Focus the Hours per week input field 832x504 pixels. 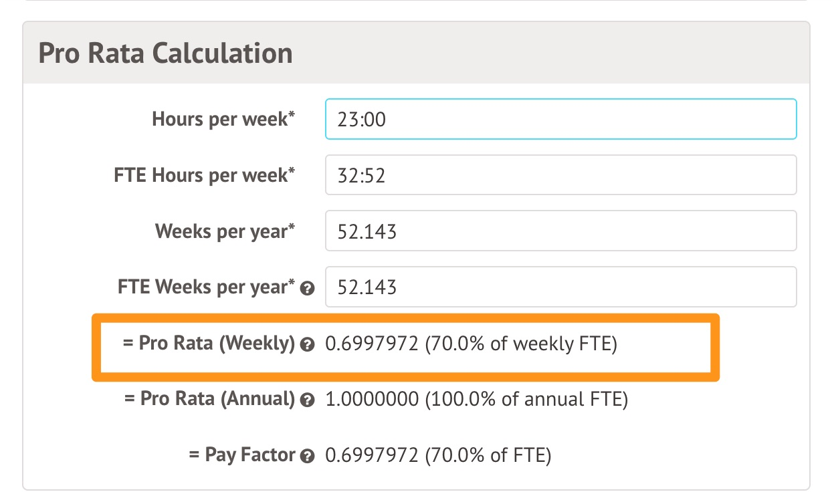click(560, 120)
